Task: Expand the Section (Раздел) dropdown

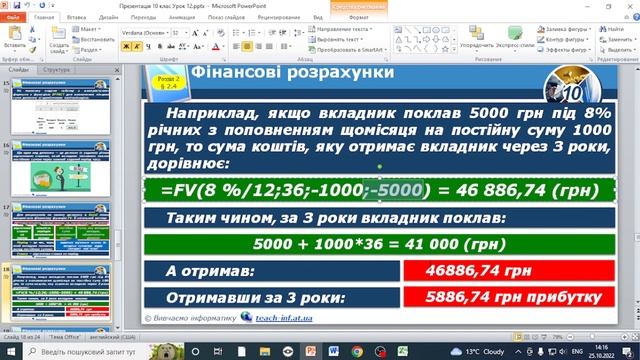Action: tap(86, 49)
